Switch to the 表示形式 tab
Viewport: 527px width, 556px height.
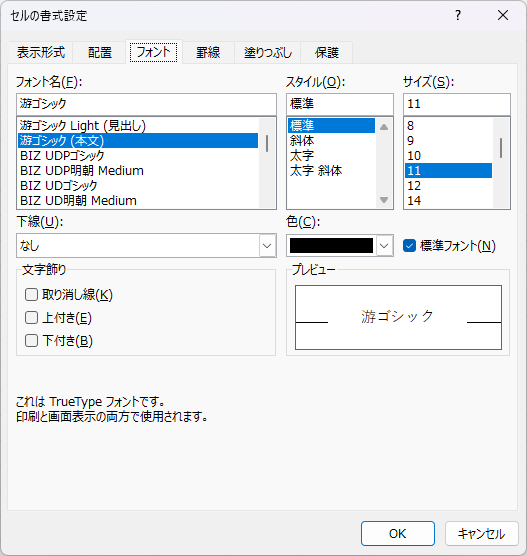pyautogui.click(x=41, y=52)
